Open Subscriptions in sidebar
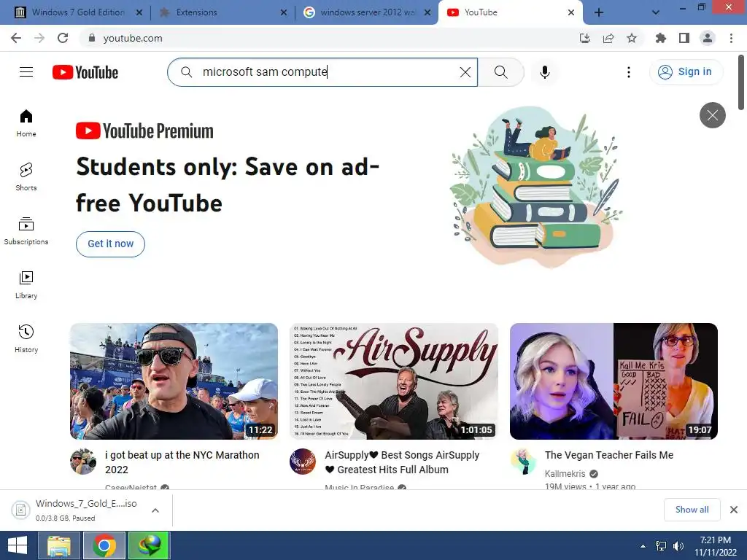Viewport: 747px width, 560px height. pyautogui.click(x=26, y=231)
